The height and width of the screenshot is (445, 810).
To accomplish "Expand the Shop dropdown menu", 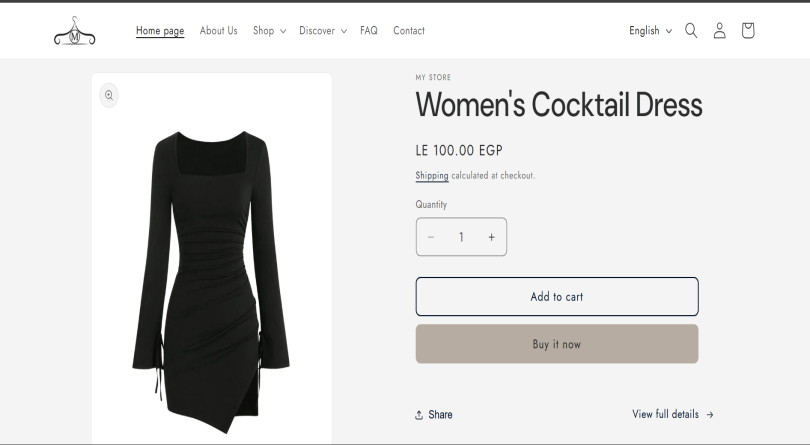I will point(269,31).
